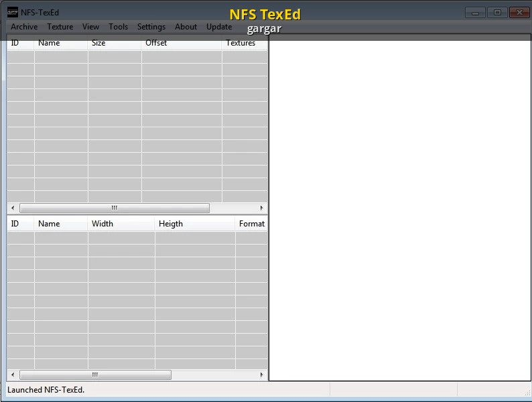Screen dimensions: 532x402
Task: Open the Settings menu
Action: click(151, 27)
